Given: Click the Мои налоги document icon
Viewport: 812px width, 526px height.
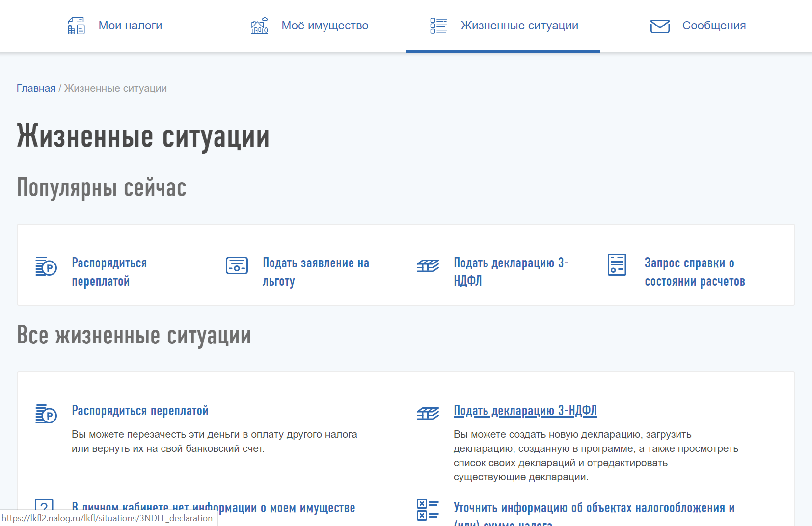Looking at the screenshot, I should [76, 26].
